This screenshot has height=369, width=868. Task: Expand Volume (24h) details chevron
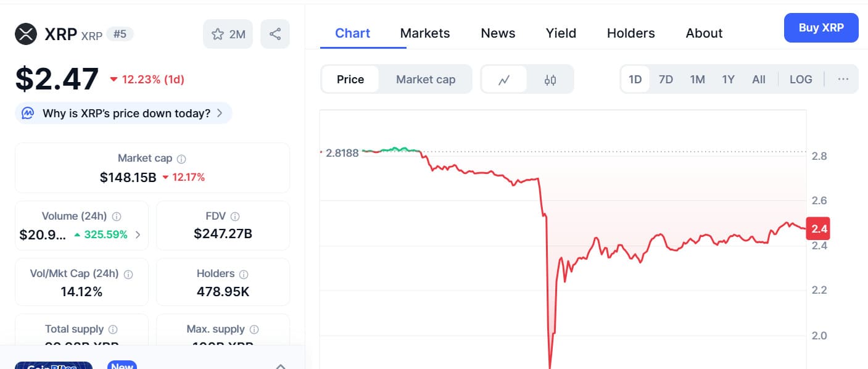coord(138,234)
